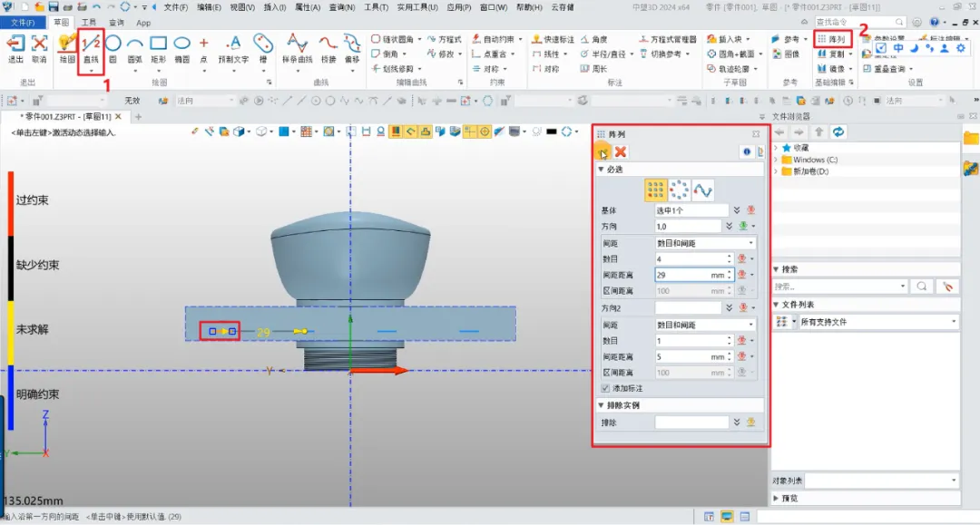The image size is (980, 525).
Task: Cancel the pattern dialog with red X
Action: point(621,151)
